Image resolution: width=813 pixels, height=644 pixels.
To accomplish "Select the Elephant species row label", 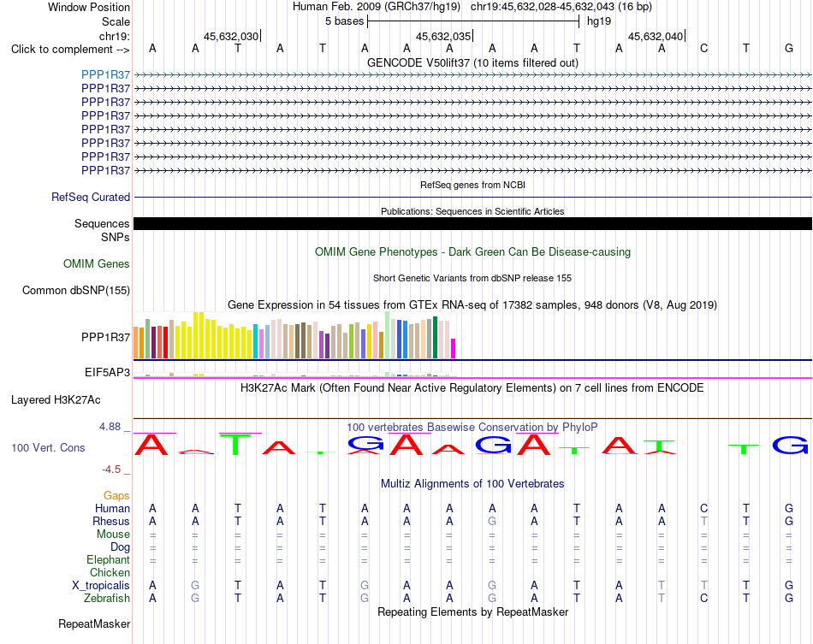I will click(109, 560).
